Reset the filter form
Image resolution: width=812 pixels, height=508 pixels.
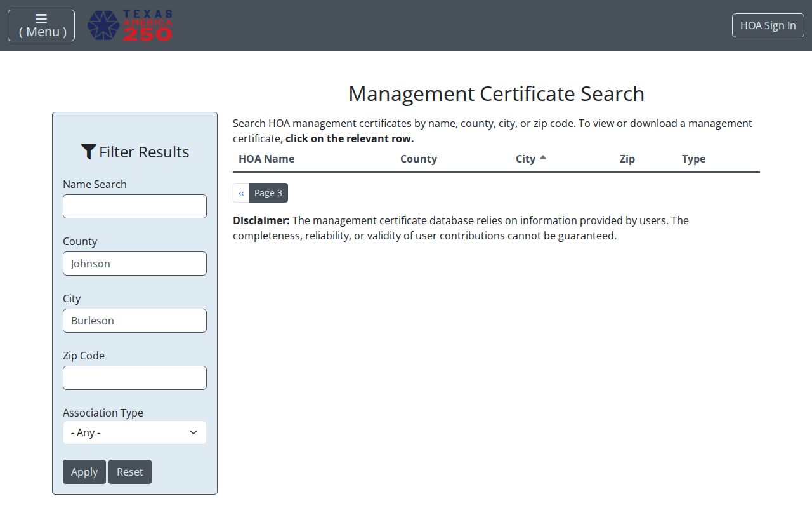coord(130,472)
